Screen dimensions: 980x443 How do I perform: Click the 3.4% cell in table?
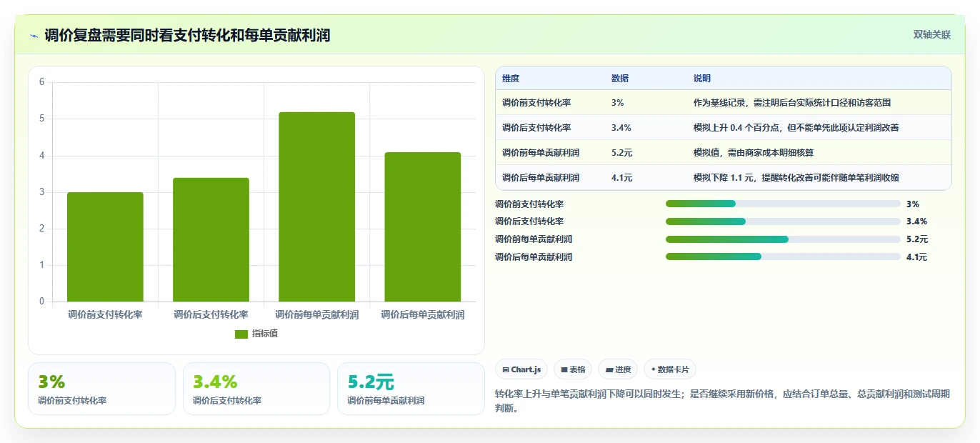coord(621,128)
